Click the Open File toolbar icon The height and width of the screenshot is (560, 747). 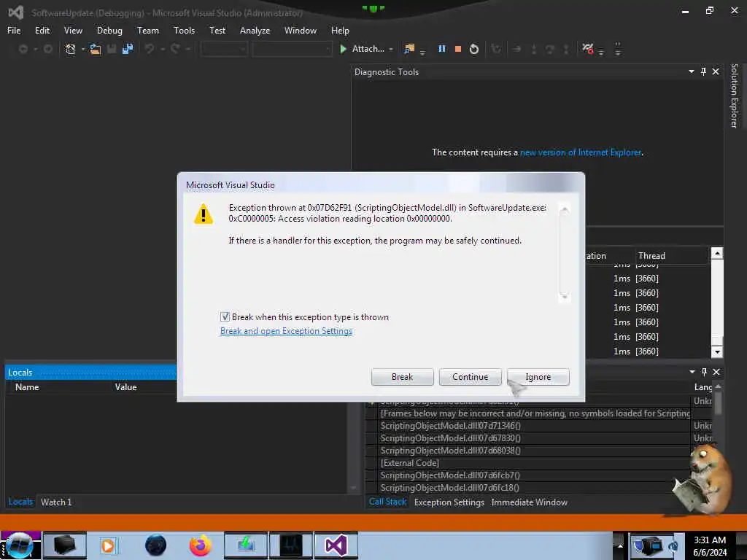click(x=96, y=49)
